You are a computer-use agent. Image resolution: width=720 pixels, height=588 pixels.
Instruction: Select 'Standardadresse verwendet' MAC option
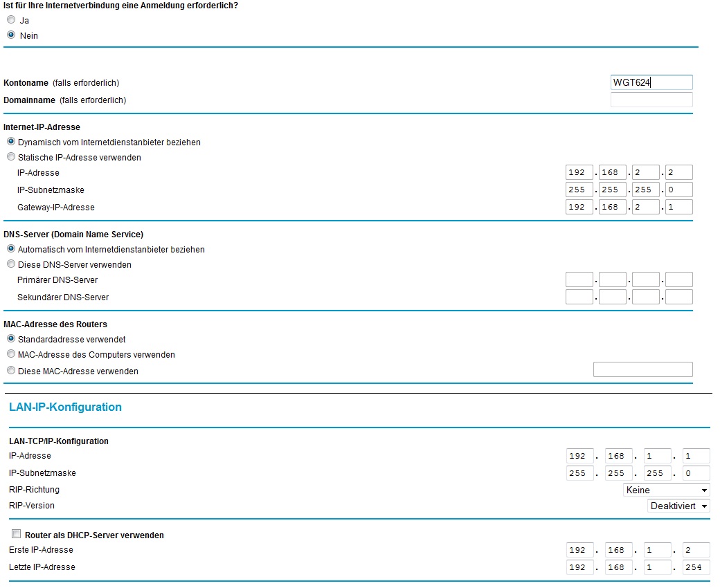click(11, 339)
